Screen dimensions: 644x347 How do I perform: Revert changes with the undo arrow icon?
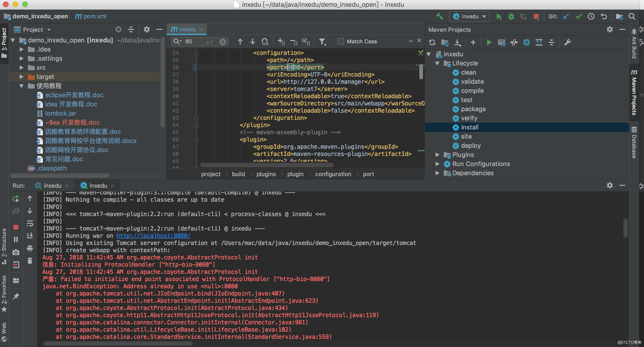[x=604, y=17]
